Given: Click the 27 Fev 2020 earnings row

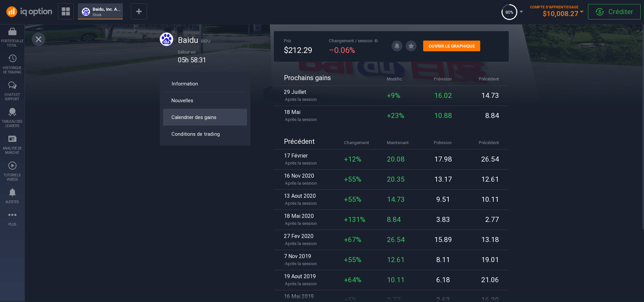Looking at the screenshot, I should 391,240.
